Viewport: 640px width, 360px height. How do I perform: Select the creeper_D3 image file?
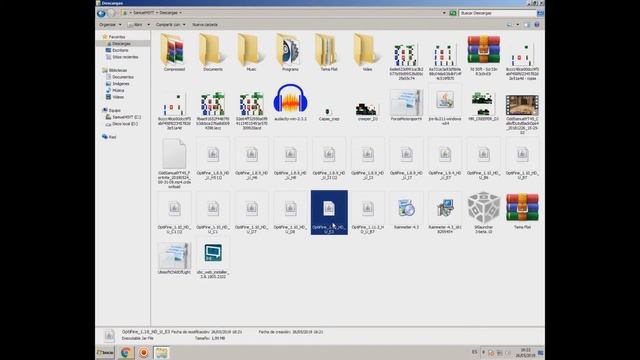pyautogui.click(x=367, y=110)
